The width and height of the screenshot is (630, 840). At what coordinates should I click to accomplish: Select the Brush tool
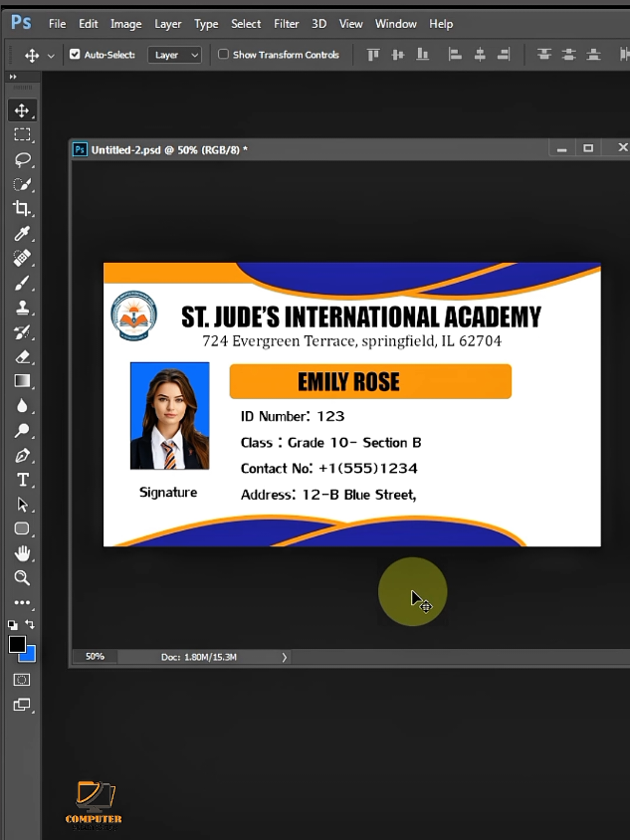tap(22, 283)
